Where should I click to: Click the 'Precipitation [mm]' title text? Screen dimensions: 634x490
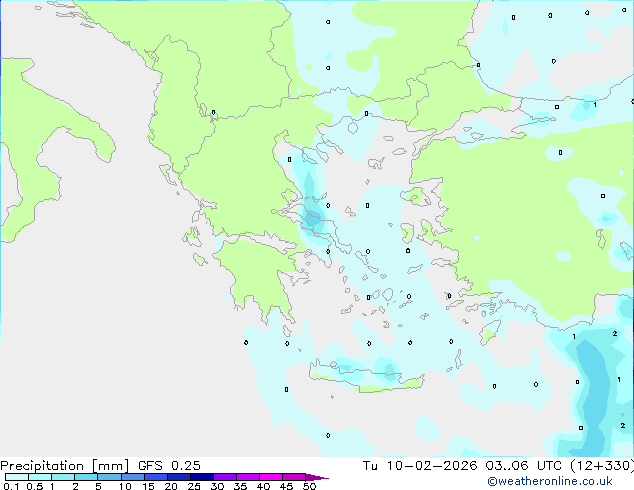(64, 466)
